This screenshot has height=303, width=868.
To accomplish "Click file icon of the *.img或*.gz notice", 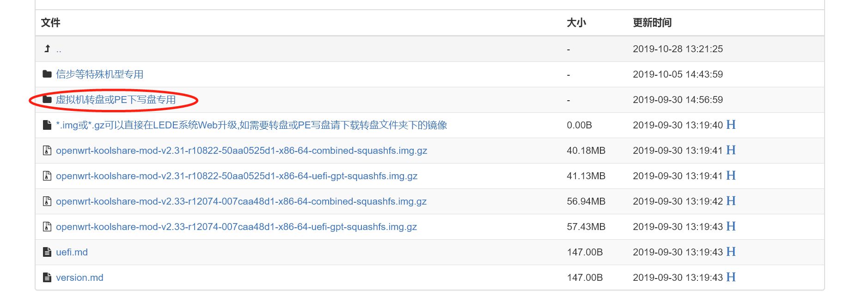I will (x=47, y=125).
